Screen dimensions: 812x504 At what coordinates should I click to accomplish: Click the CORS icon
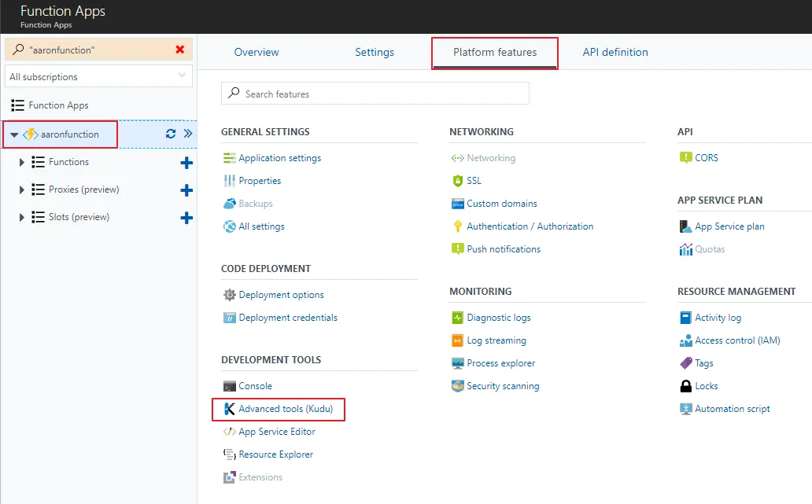[x=685, y=158]
